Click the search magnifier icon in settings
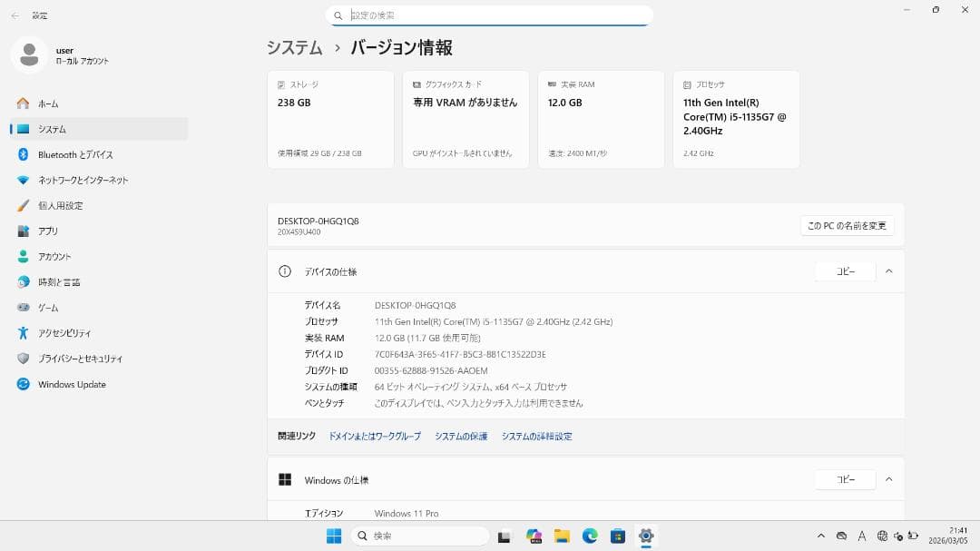980x551 pixels. [x=338, y=15]
